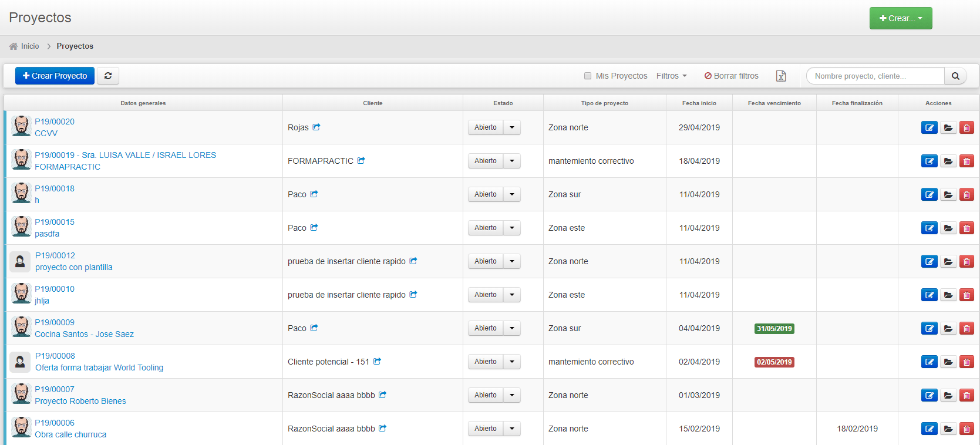Open Obra calle churruca project link
This screenshot has width=980, height=445.
70,434
